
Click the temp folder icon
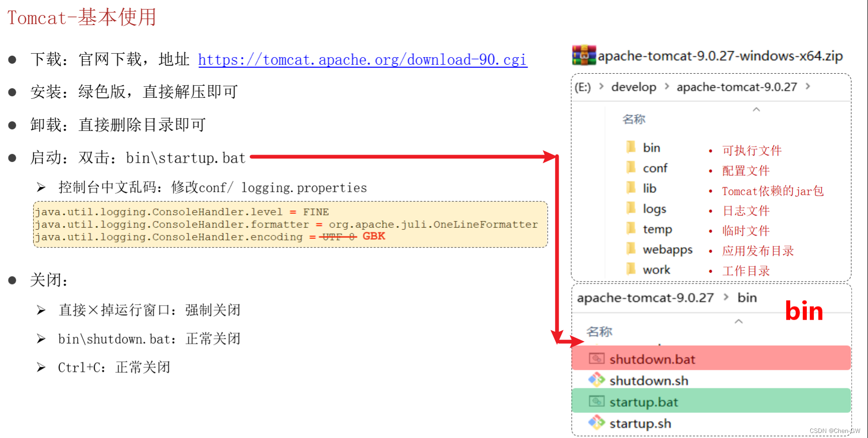point(631,229)
